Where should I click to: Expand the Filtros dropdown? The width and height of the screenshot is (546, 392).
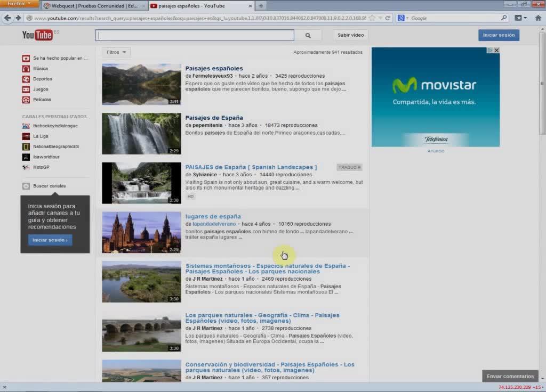click(x=116, y=52)
